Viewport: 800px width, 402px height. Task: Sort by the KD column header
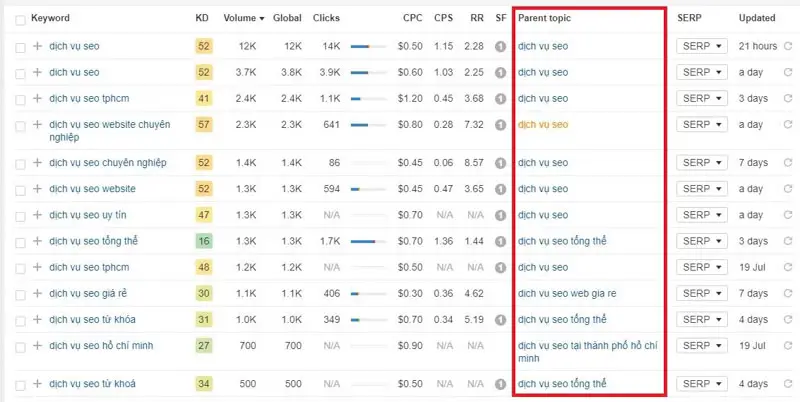tap(202, 18)
